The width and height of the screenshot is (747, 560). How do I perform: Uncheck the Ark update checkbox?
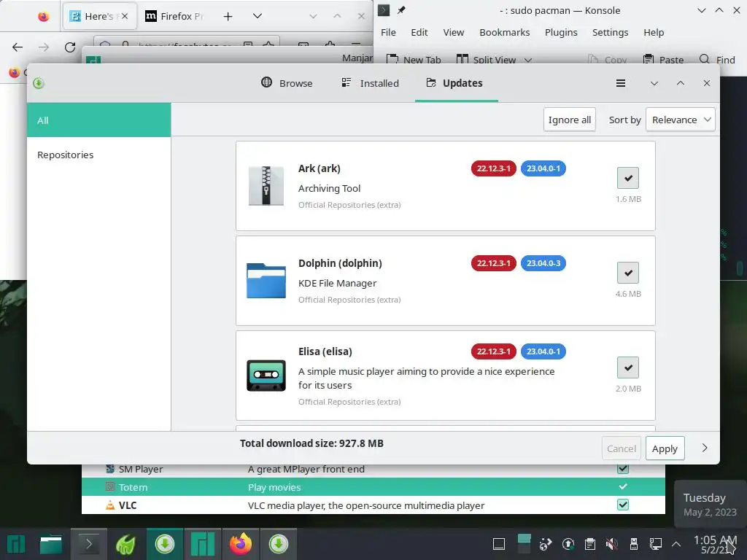(x=628, y=178)
